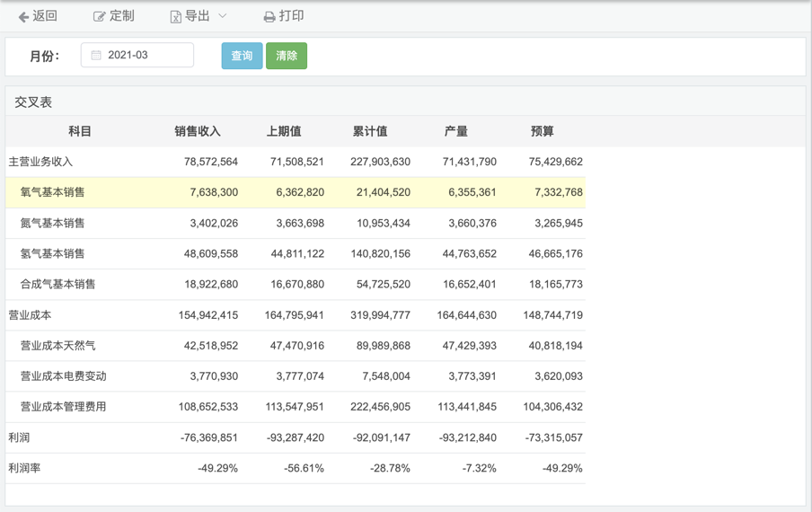
Task: Click the export file icon
Action: point(176,17)
